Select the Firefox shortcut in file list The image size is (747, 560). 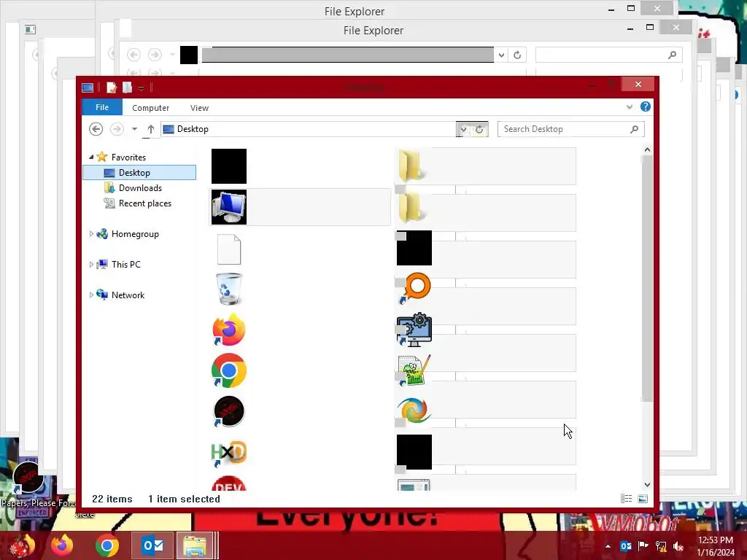tap(229, 330)
